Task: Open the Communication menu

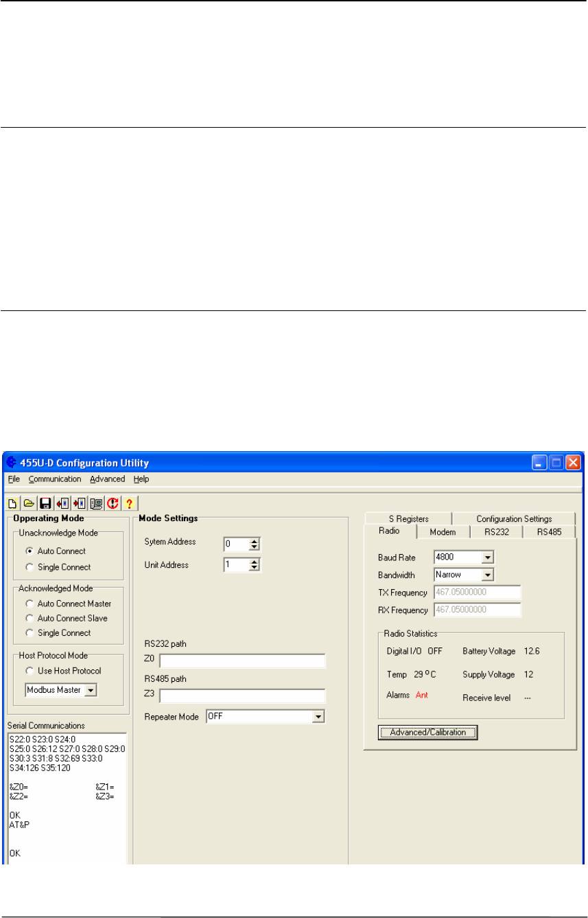Action: 55,479
